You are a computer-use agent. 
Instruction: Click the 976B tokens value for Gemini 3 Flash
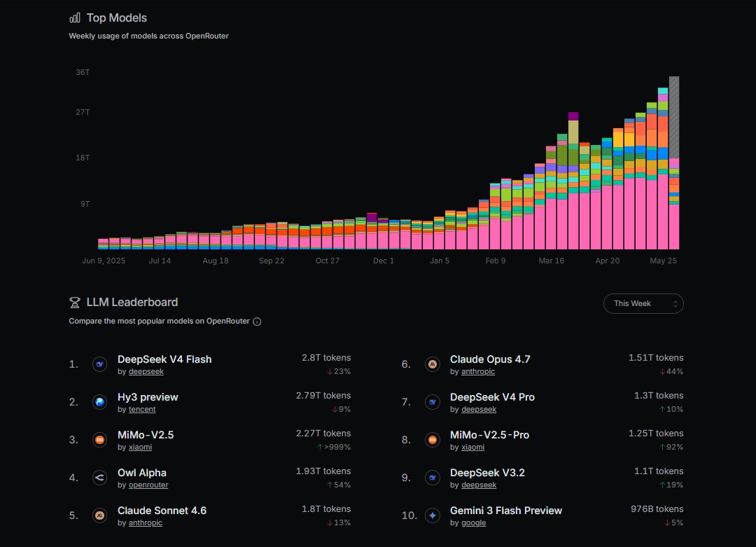click(657, 509)
